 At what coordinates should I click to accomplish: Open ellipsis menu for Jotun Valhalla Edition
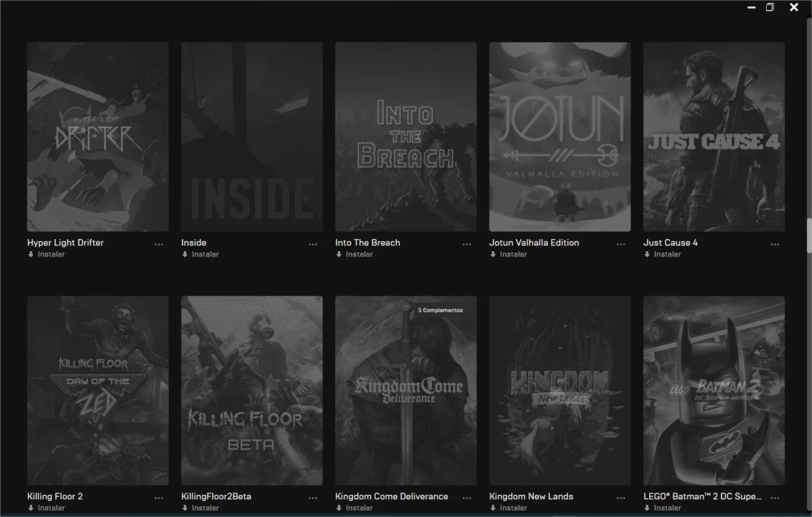pyautogui.click(x=621, y=245)
